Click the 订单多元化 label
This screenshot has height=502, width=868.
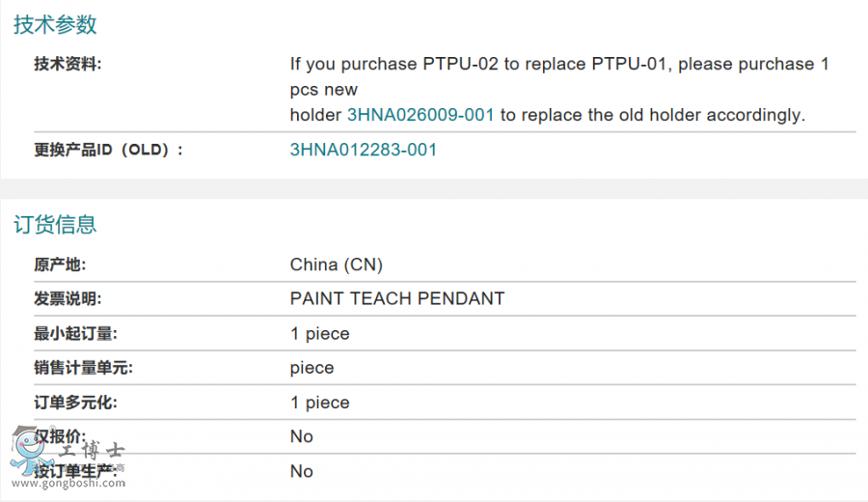[75, 403]
